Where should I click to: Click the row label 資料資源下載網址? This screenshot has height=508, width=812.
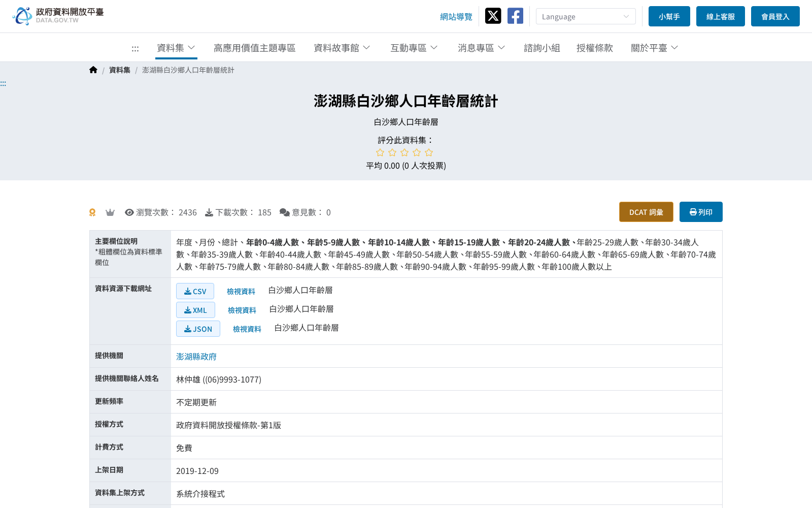tap(123, 289)
